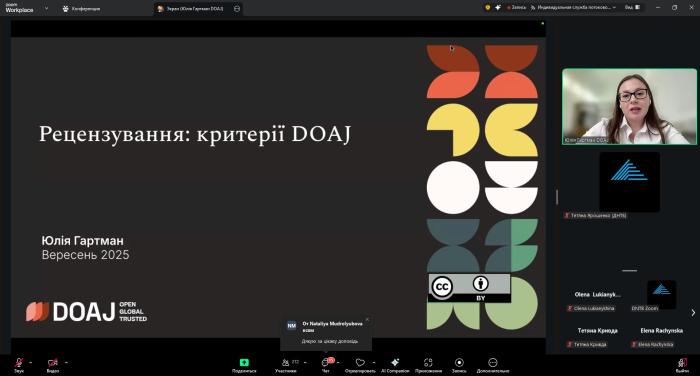Click the yellow encryption shield icon

pyautogui.click(x=488, y=7)
